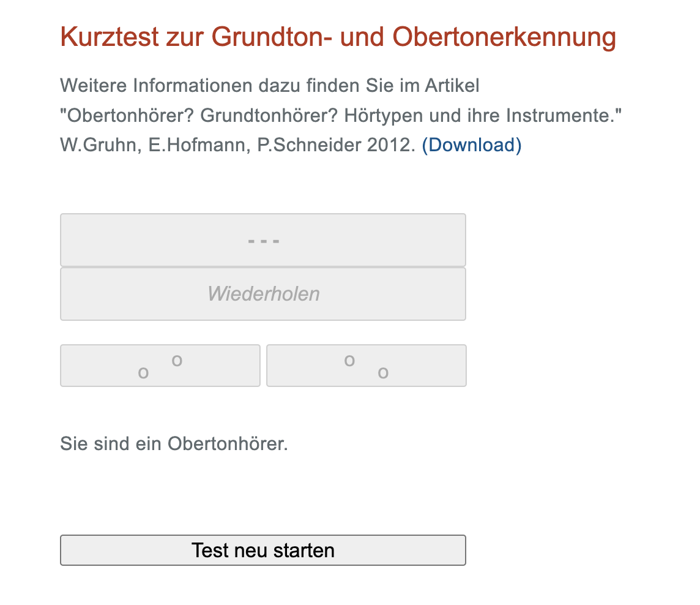Open the Download link for the article

point(471,145)
